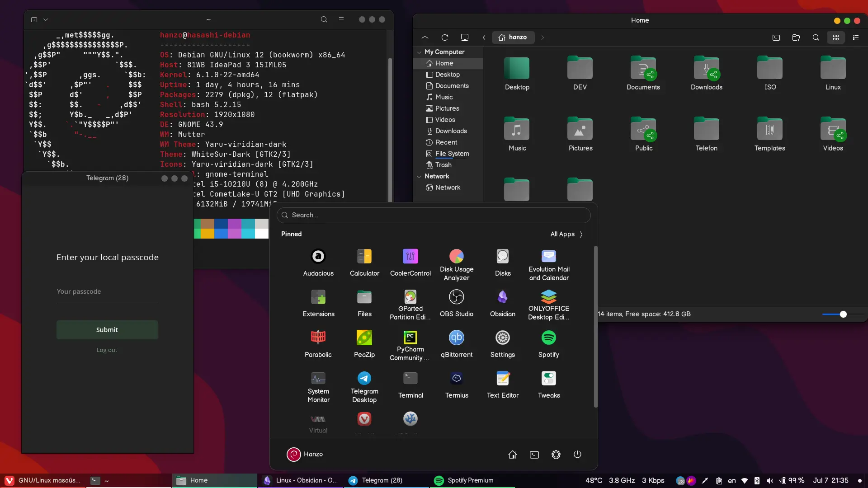Screen dimensions: 868x488
Task: Select File System in sidebar
Action: 448,154
